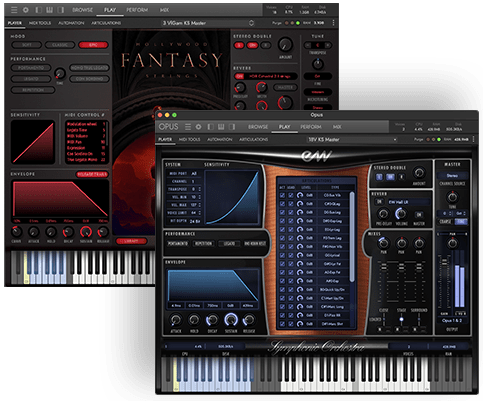
Task: Click the red SUSTAIN envelope knob in Fantasy Strings
Action: pos(86,232)
